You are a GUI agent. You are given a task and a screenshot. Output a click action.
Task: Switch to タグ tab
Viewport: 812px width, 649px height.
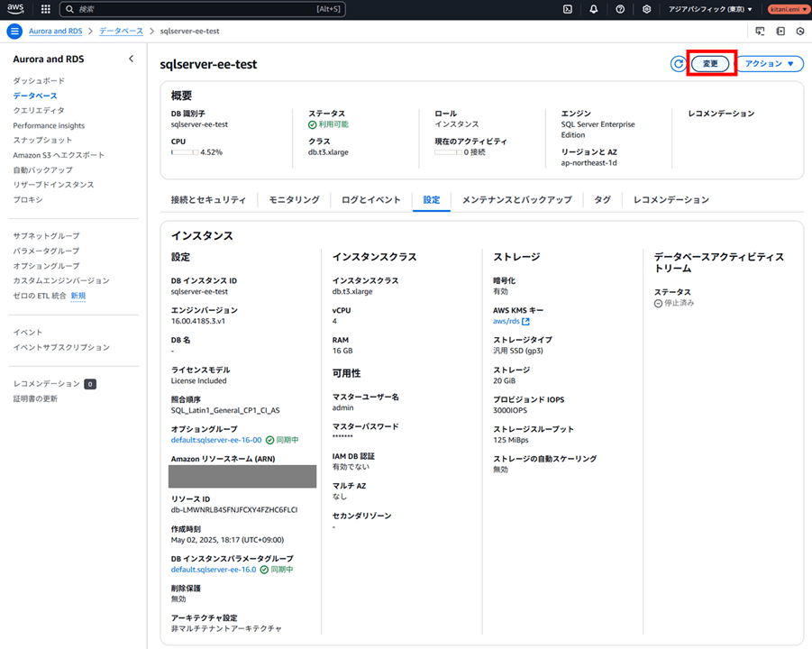point(602,200)
